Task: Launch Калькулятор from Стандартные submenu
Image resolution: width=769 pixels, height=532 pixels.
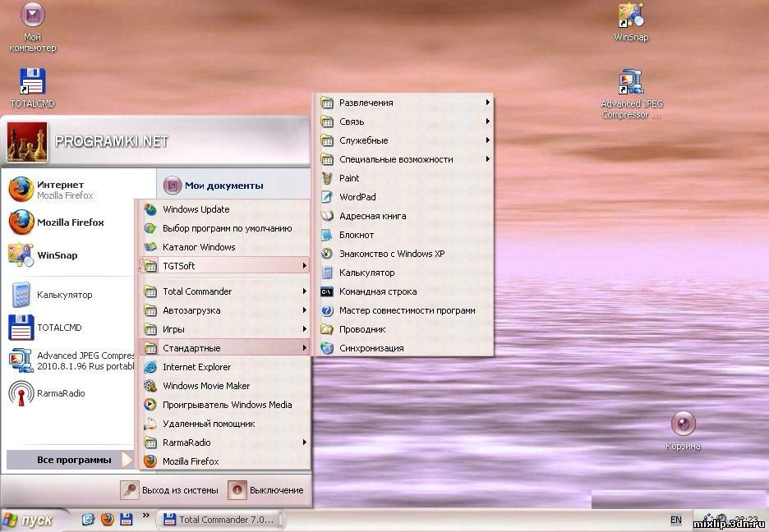Action: click(404, 273)
